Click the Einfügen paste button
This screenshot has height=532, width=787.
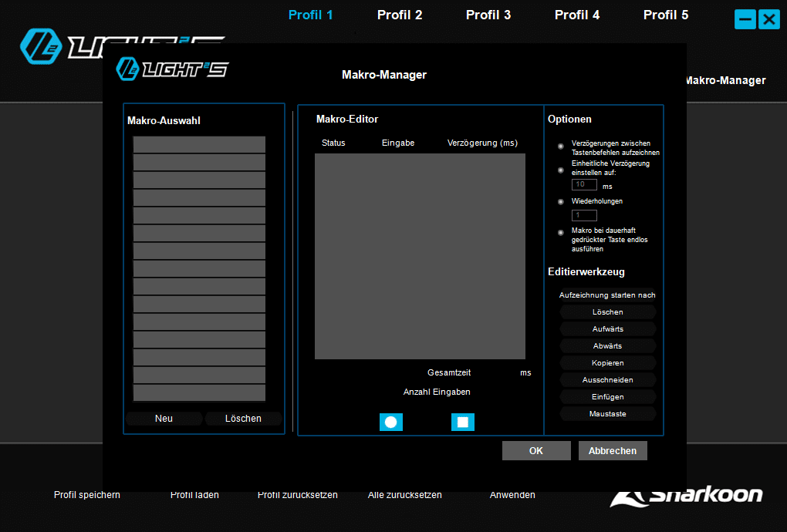tap(608, 397)
